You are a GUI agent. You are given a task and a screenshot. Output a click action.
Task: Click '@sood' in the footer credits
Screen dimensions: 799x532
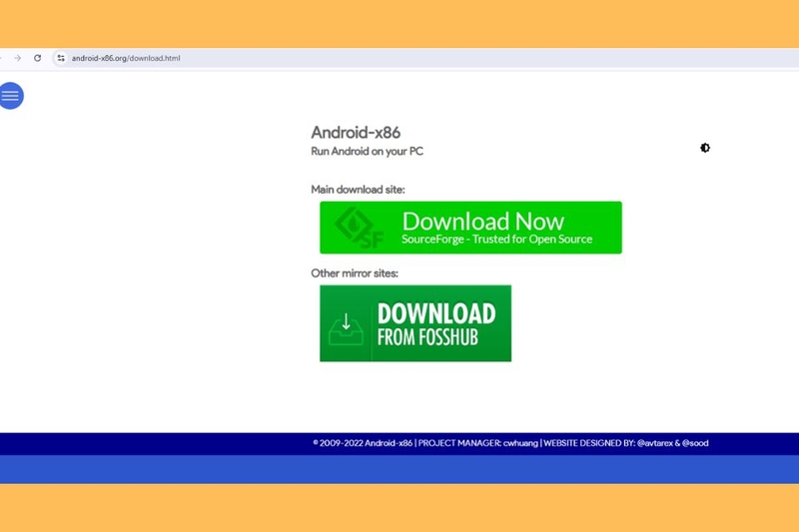695,443
